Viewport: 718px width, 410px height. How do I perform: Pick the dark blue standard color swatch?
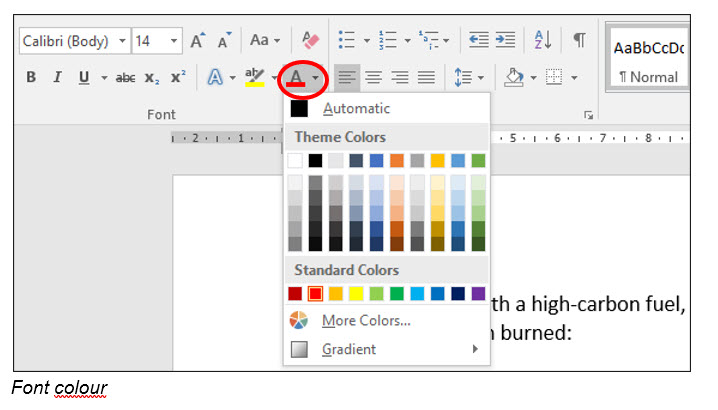458,294
